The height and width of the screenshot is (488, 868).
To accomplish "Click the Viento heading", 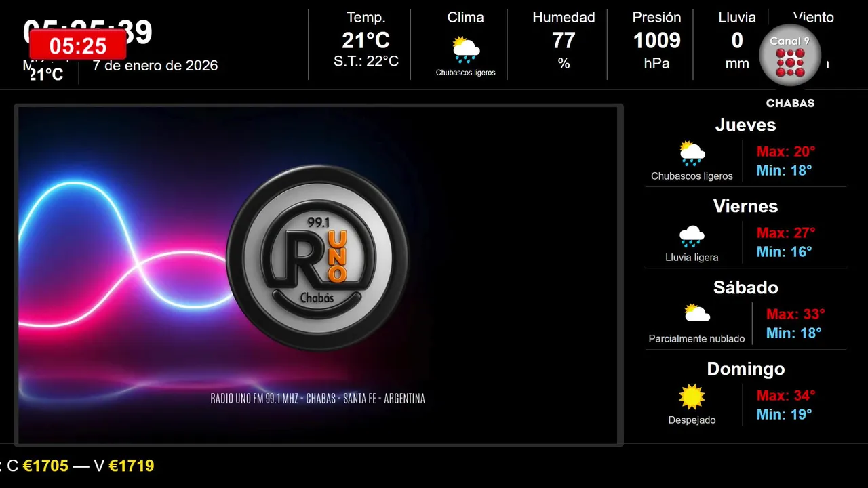I will (x=813, y=18).
